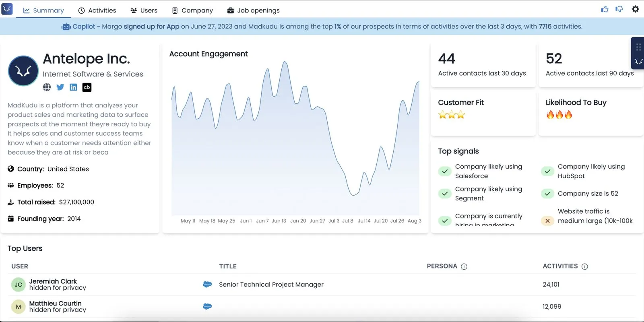Click the "Jun 13" chart axis label
Image resolution: width=644 pixels, height=322 pixels.
coord(279,221)
